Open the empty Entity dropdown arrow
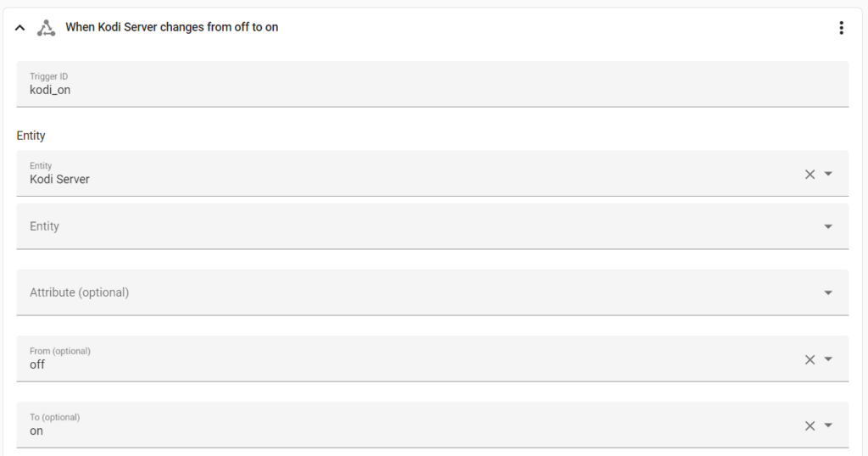 (828, 226)
